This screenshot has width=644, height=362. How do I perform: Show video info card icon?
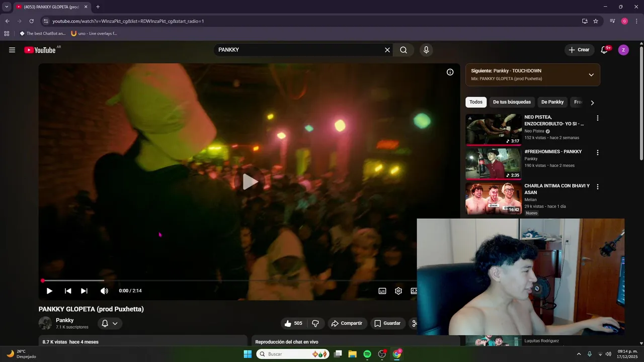point(450,72)
